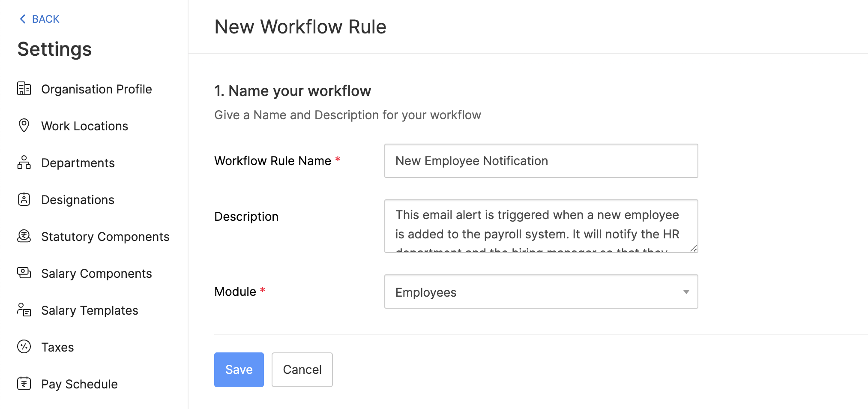
Task: Click the Description textarea resize handle
Action: coord(693,248)
